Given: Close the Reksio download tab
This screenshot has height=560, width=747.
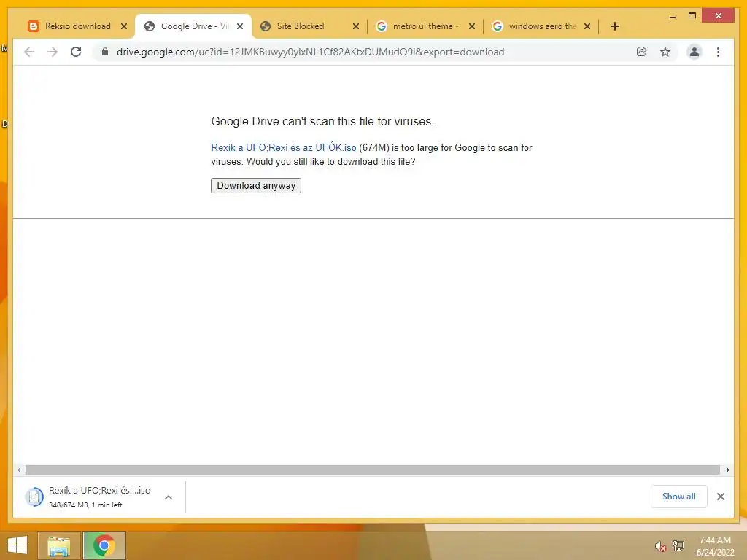Looking at the screenshot, I should (x=124, y=26).
